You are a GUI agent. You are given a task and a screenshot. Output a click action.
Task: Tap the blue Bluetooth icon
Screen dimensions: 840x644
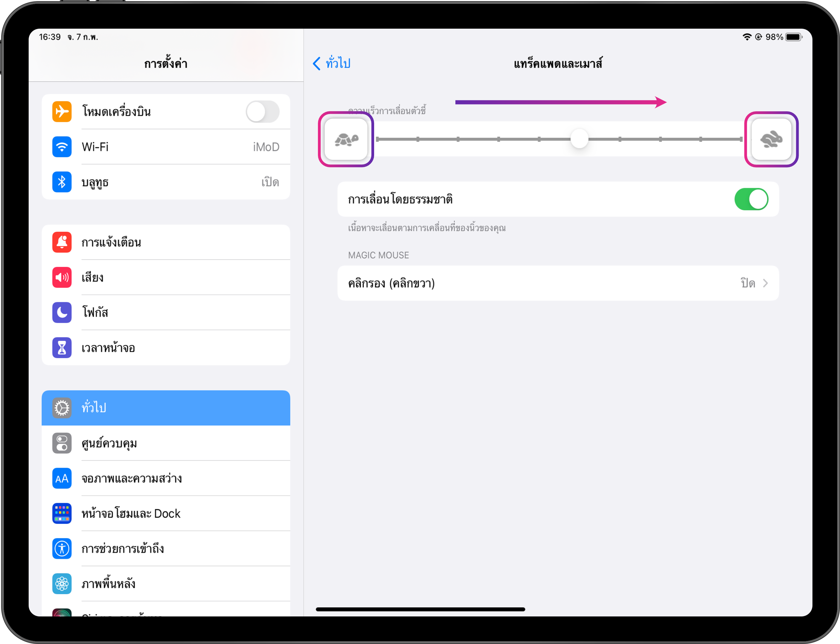pyautogui.click(x=62, y=182)
